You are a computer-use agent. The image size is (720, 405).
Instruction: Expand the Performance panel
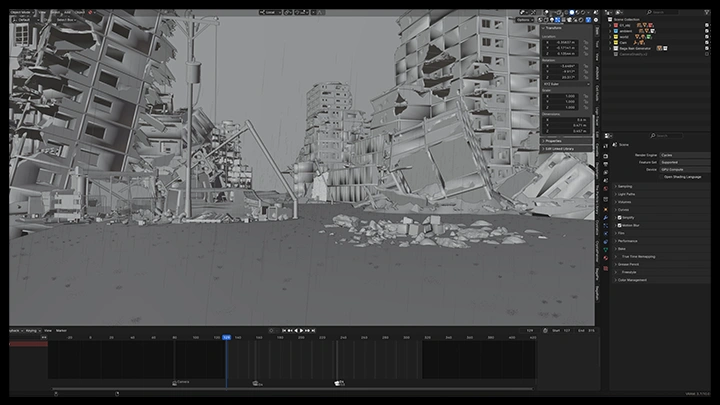pyautogui.click(x=662, y=241)
